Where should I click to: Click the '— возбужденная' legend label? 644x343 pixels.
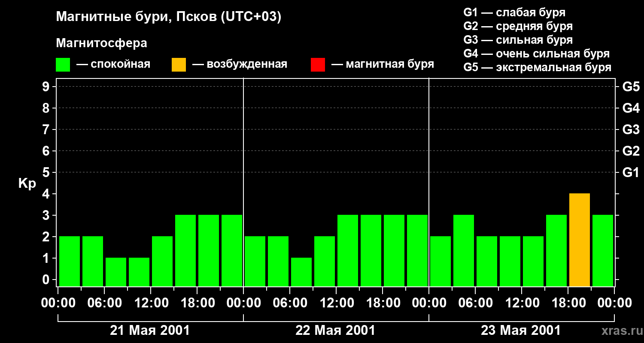tap(240, 65)
